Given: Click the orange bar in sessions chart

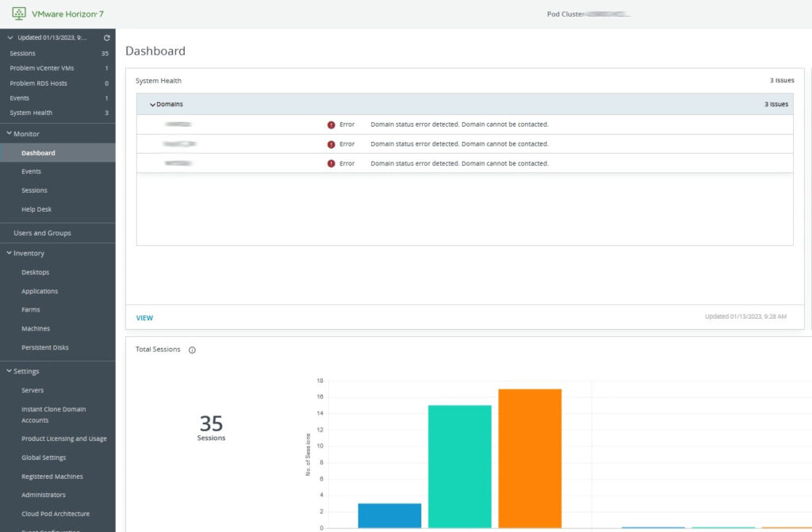Looking at the screenshot, I should click(530, 458).
